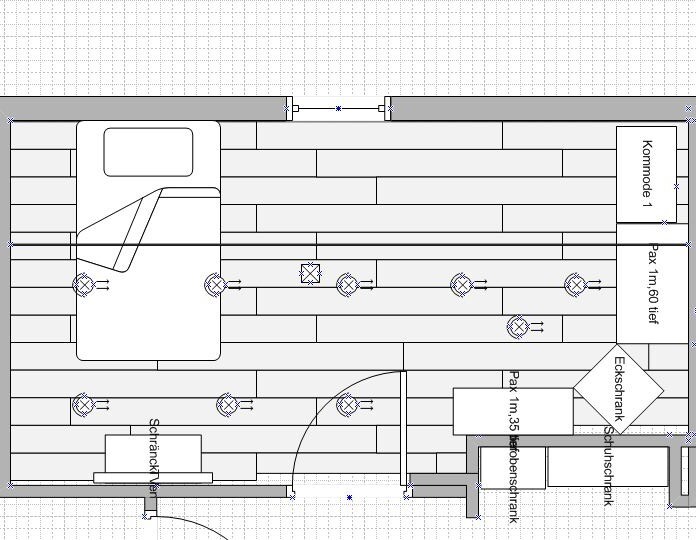This screenshot has width=696, height=540.
Task: Click the window's center handle in top wall
Action: [x=338, y=108]
